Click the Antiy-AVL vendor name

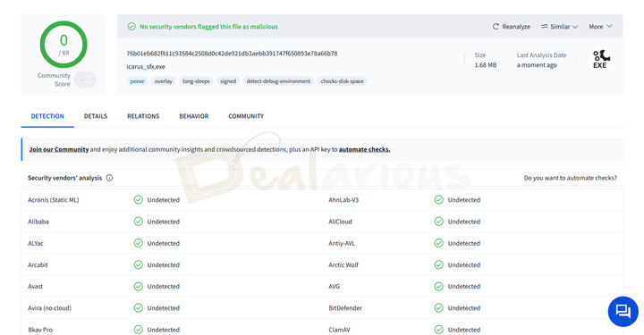tap(342, 243)
